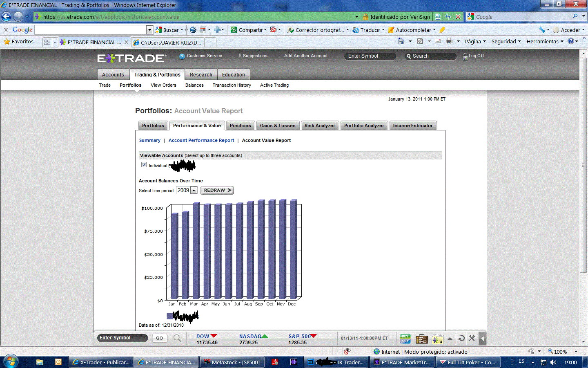Click the up-arrow expander in ticker bar

450,339
